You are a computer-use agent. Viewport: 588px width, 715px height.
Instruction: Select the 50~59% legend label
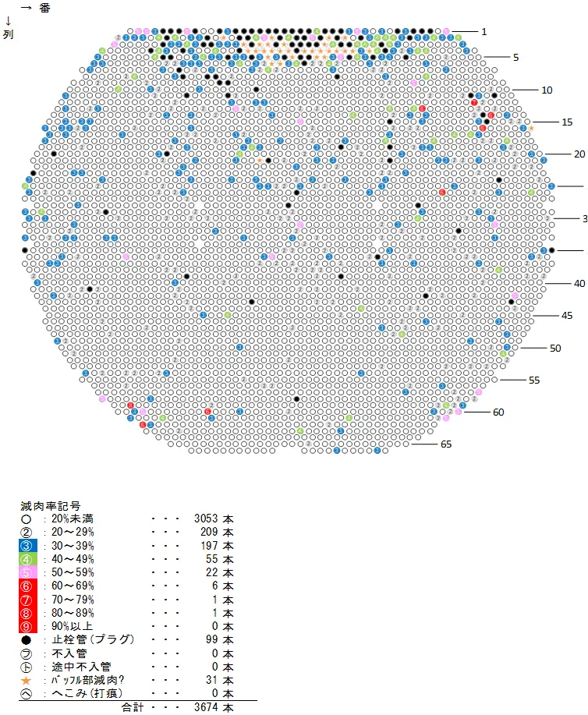coord(73,572)
